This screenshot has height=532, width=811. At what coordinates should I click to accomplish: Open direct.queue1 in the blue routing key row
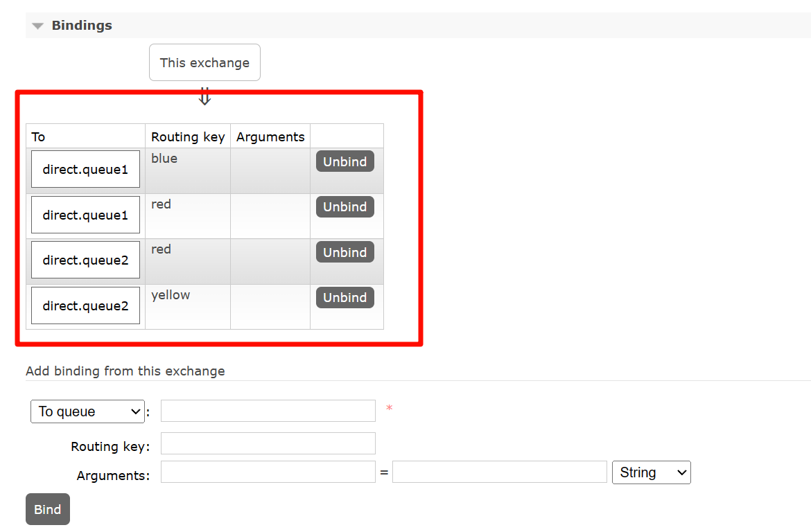85,169
